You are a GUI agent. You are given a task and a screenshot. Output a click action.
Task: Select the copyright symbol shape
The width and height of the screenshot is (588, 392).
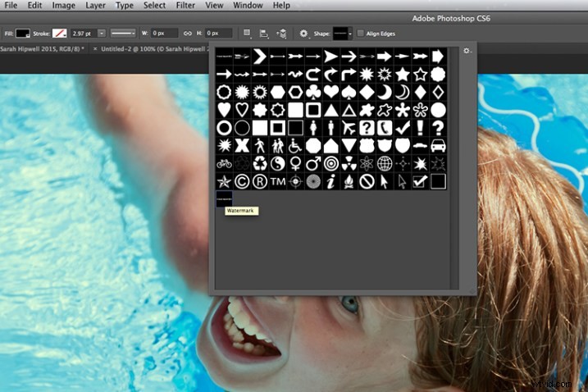click(x=242, y=182)
